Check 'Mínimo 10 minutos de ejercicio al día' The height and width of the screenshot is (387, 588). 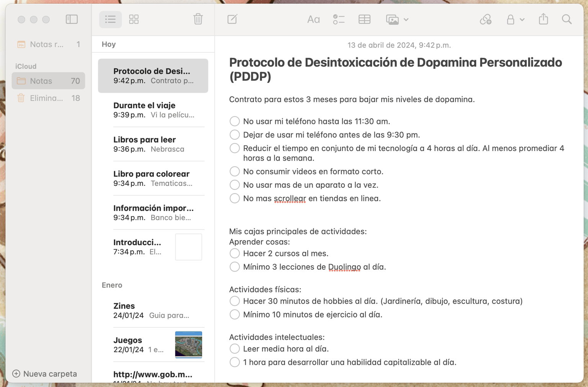[x=235, y=314]
